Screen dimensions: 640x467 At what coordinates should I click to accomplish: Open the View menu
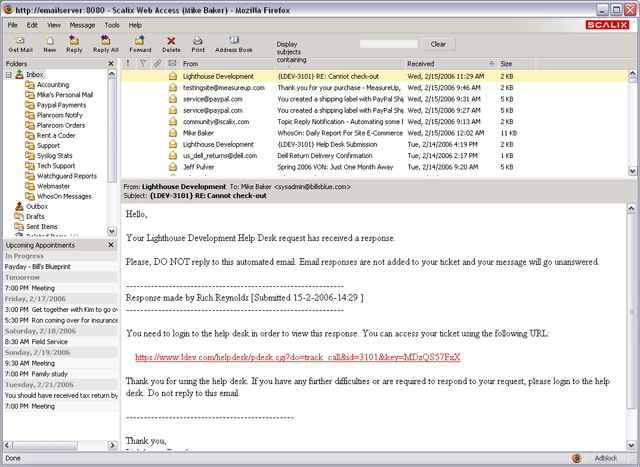pos(54,25)
